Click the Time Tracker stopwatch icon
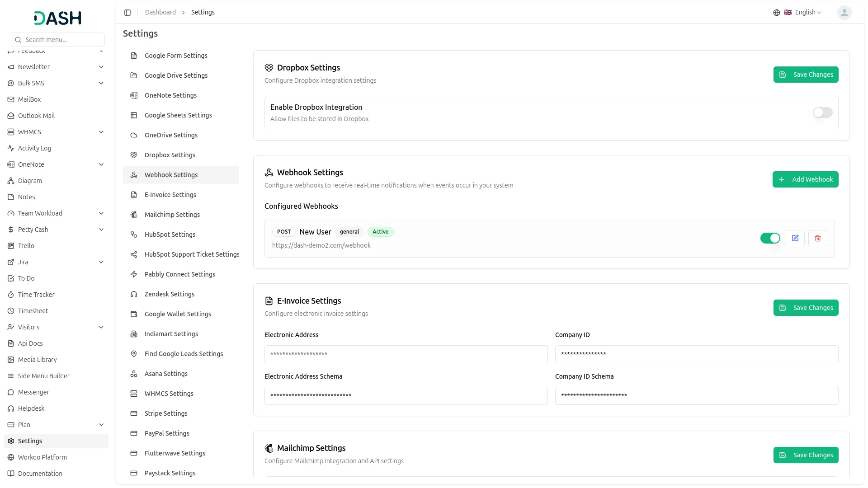This screenshot has width=868, height=488. coord(11,295)
